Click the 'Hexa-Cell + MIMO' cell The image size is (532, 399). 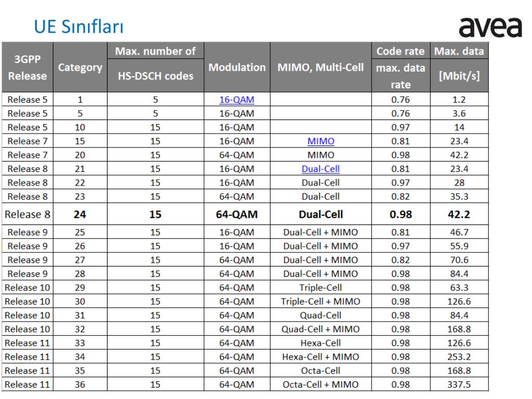(321, 357)
